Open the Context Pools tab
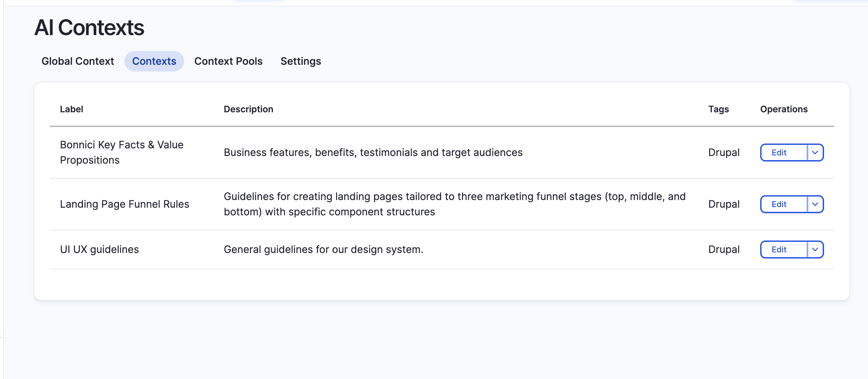This screenshot has width=868, height=379. 228,61
